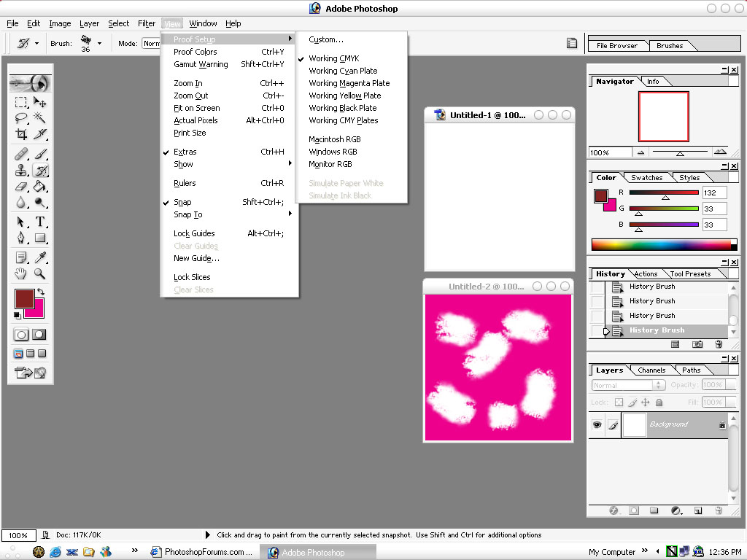Open the brush preset picker dropdown
The image size is (747, 560).
pyautogui.click(x=99, y=44)
